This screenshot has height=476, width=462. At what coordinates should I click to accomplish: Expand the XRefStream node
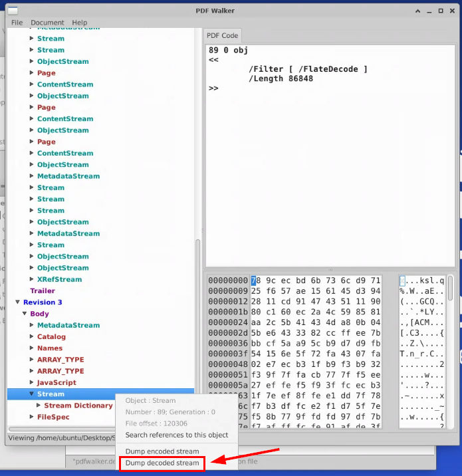[31, 279]
